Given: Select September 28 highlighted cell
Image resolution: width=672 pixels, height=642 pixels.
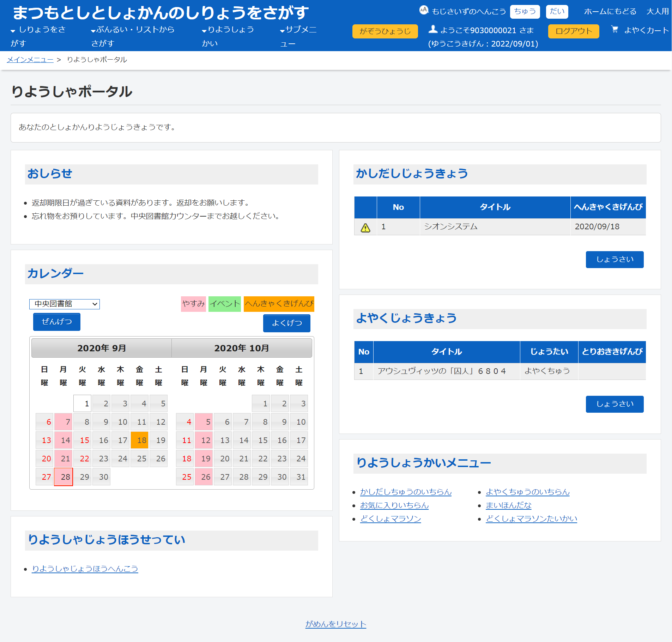Looking at the screenshot, I should pyautogui.click(x=63, y=477).
